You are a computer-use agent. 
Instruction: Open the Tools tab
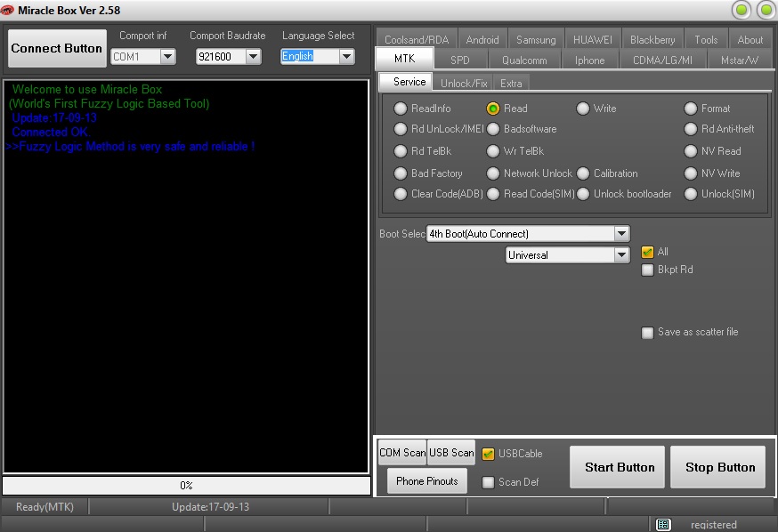point(706,40)
